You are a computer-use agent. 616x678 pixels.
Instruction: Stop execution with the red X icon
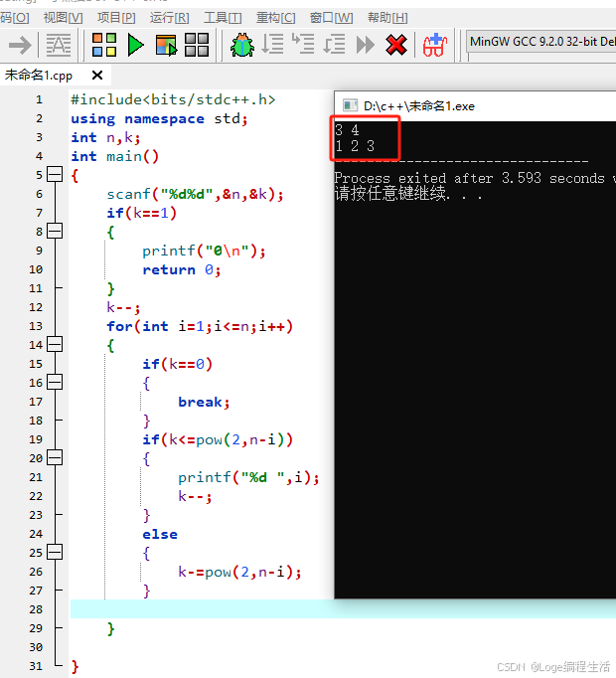396,45
